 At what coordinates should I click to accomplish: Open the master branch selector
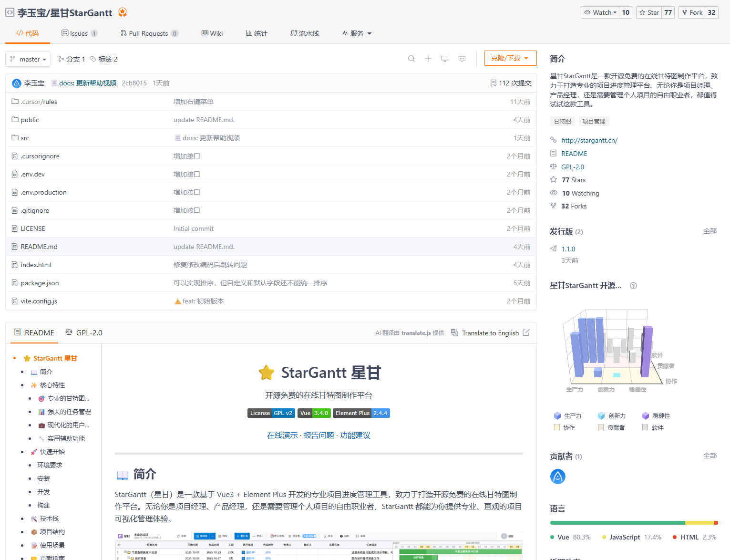click(28, 59)
